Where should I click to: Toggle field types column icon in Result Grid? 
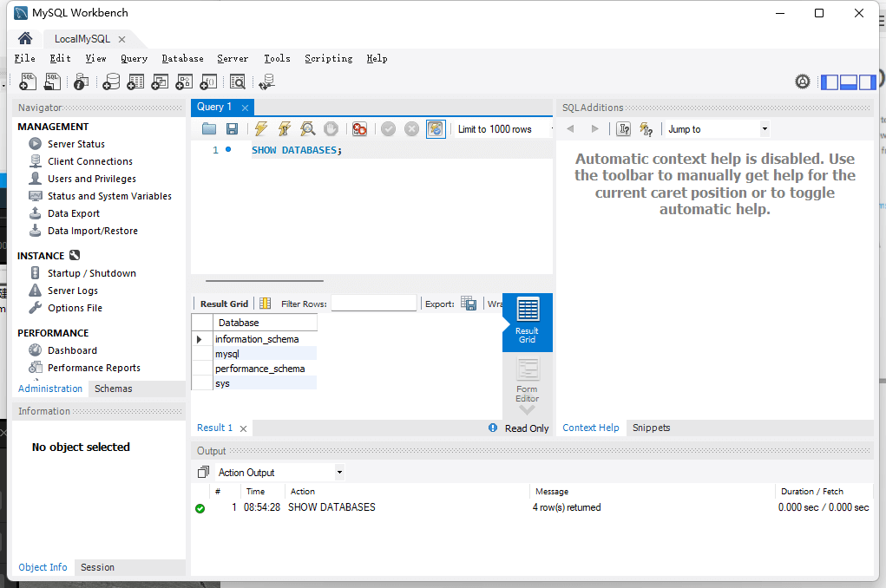(265, 304)
